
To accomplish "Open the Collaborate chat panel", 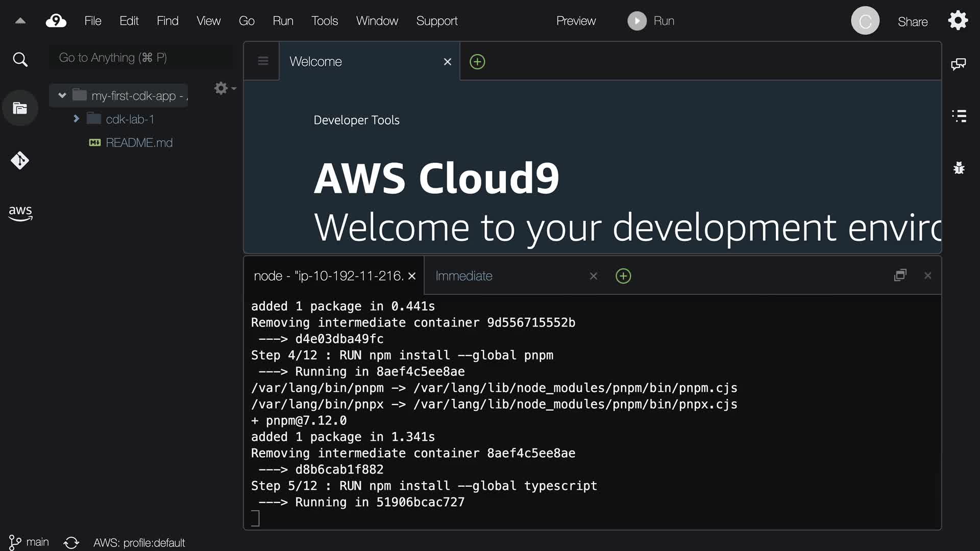I will coord(958,64).
